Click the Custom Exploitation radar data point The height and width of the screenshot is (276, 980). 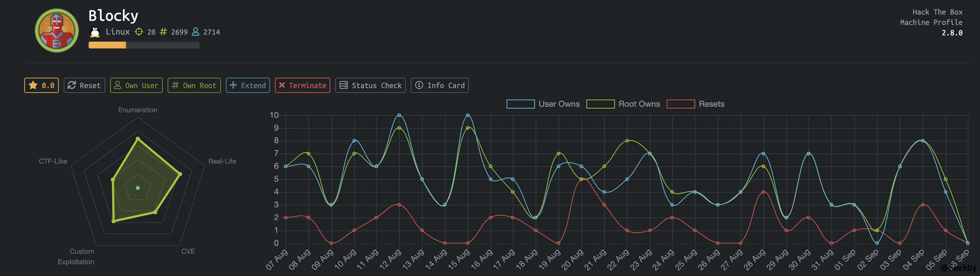[x=113, y=221]
